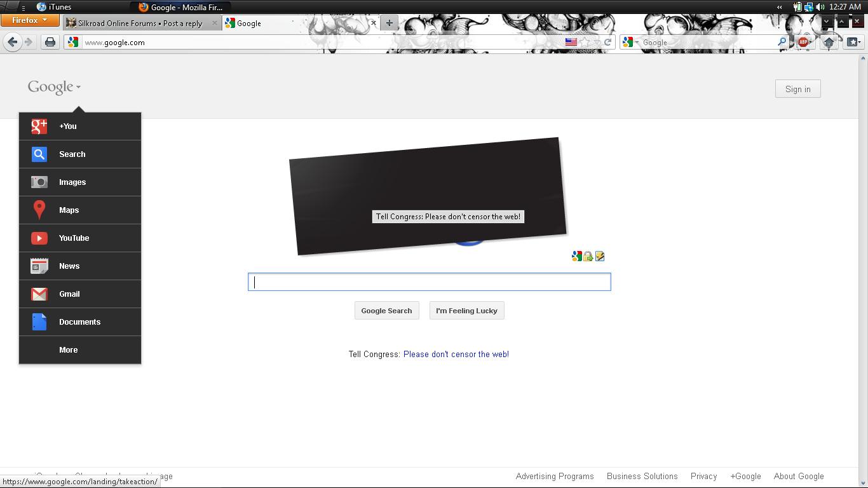Click the Google search text field
868x488 pixels.
[x=429, y=282]
